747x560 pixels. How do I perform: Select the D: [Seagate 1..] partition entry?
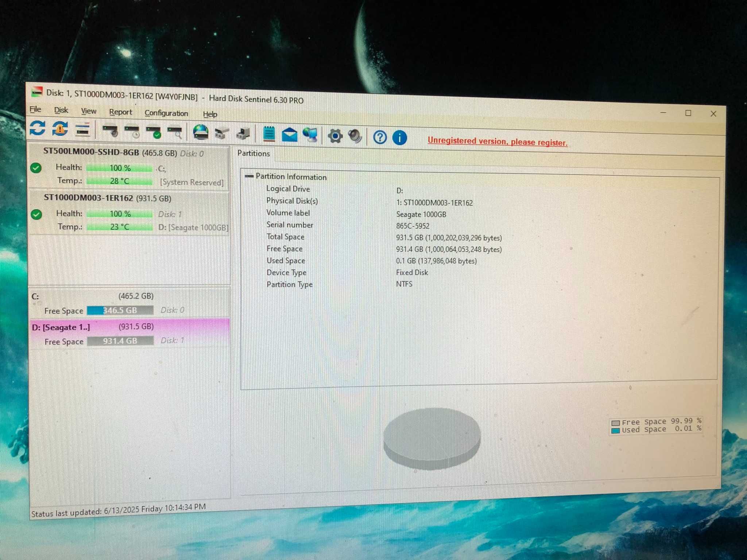130,334
